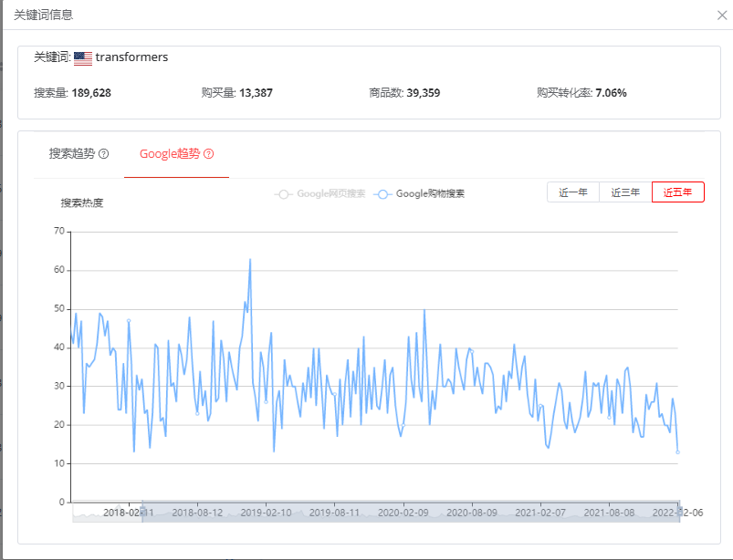Screen dimensions: 733x560
Task: Click the right handle of the timeline zoom slider
Action: [679, 513]
